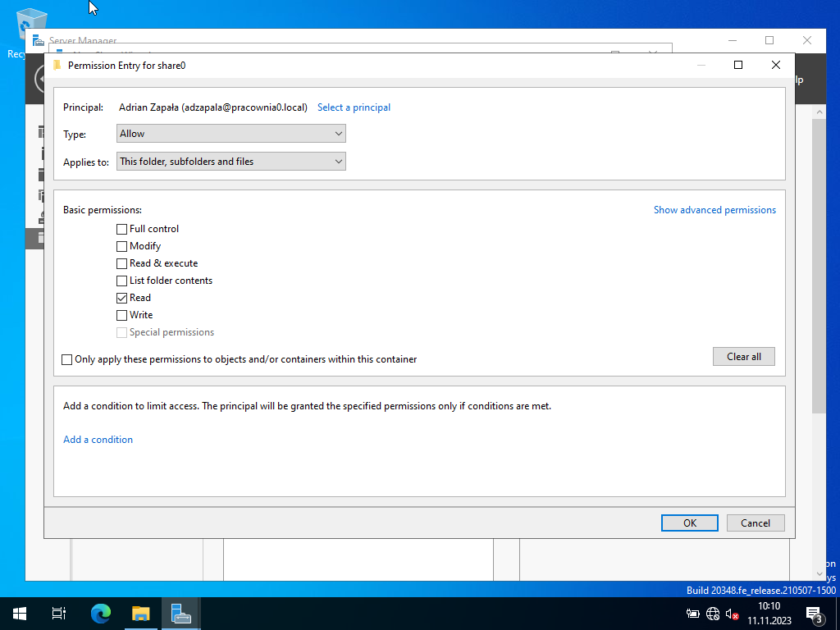Open the Windows Start menu
The height and width of the screenshot is (630, 840).
(19, 613)
